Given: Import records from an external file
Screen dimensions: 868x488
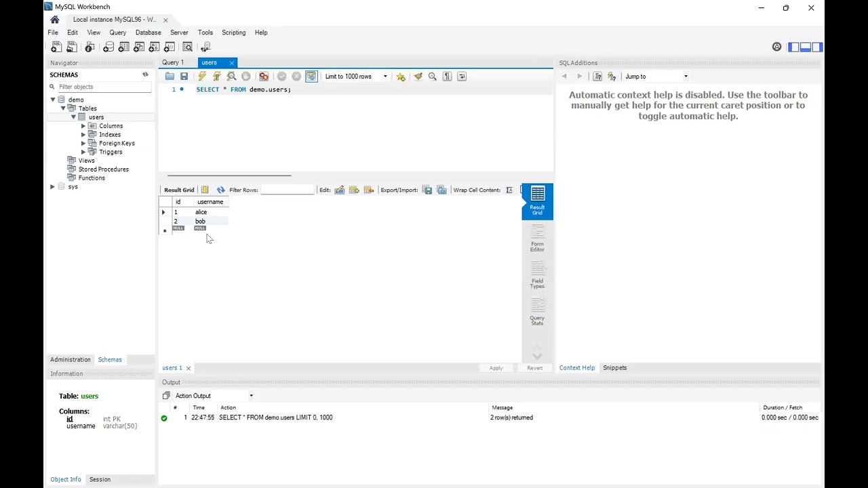Looking at the screenshot, I should [441, 190].
